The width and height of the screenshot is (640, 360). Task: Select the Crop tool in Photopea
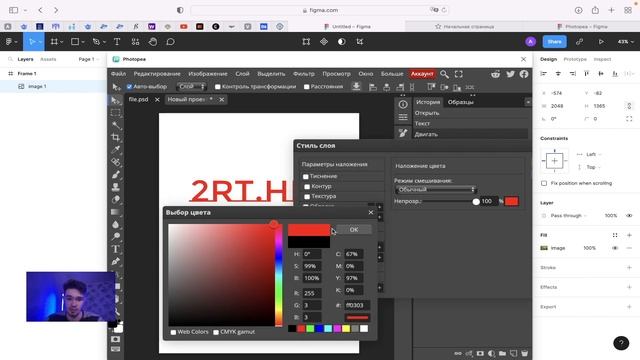[x=116, y=137]
